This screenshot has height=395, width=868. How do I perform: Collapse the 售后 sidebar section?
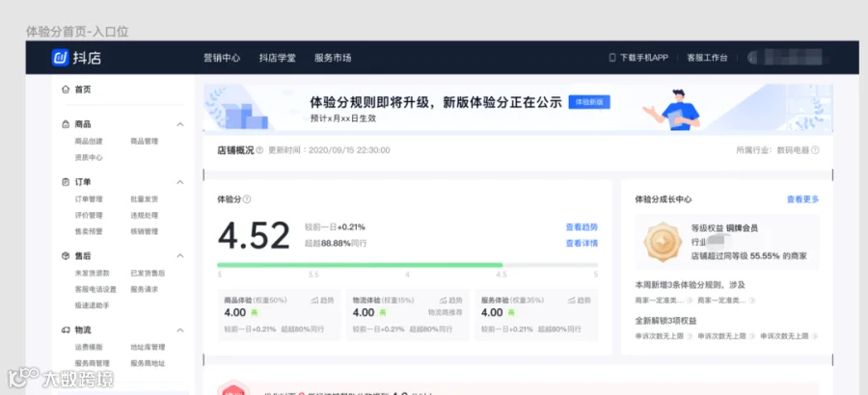pos(180,256)
